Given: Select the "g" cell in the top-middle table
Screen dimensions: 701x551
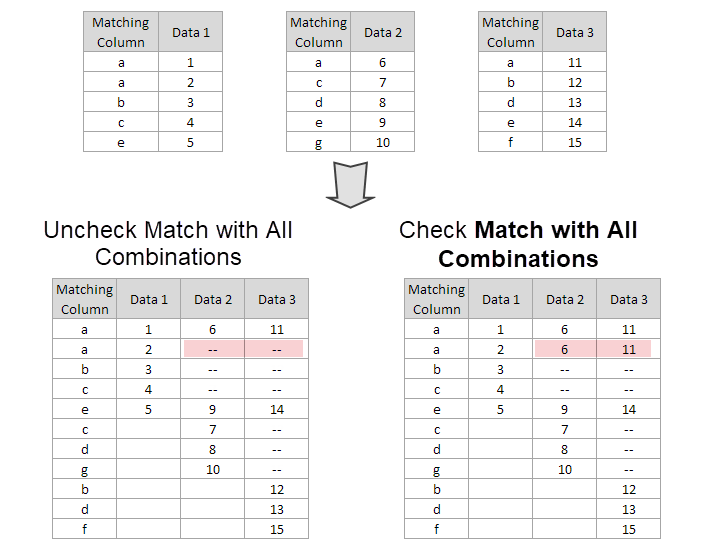Looking at the screenshot, I should point(319,142).
